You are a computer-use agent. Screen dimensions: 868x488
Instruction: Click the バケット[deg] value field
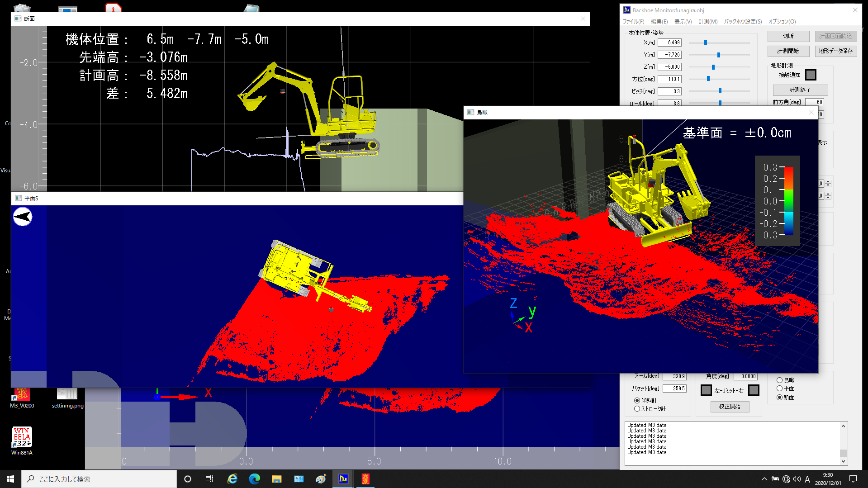coord(674,389)
